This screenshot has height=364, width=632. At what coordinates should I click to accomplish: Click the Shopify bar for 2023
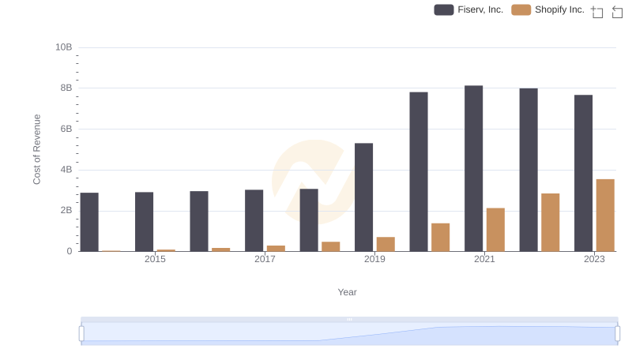tap(605, 216)
